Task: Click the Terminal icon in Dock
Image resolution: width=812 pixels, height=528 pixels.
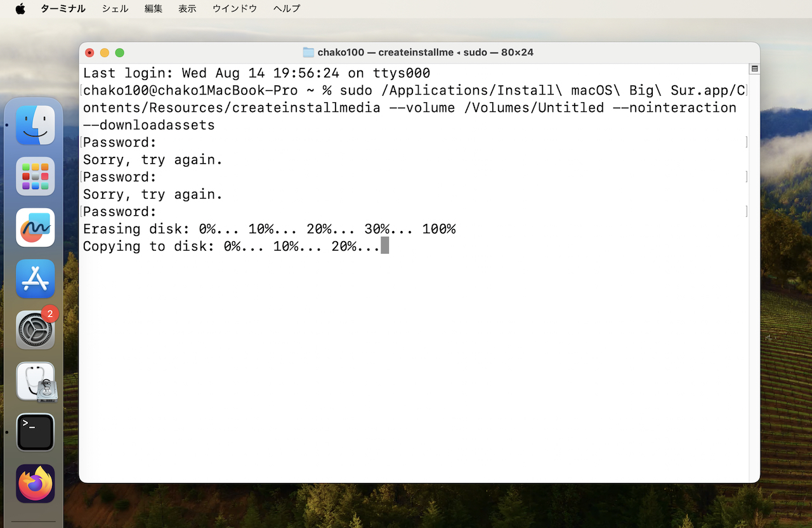Action: point(36,433)
